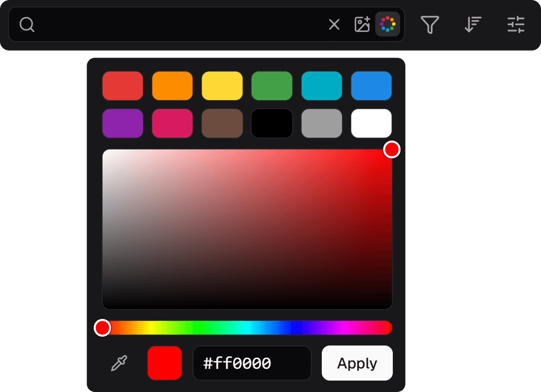Click the #ff0000 hex input field
The image size is (541, 392).
(x=252, y=363)
